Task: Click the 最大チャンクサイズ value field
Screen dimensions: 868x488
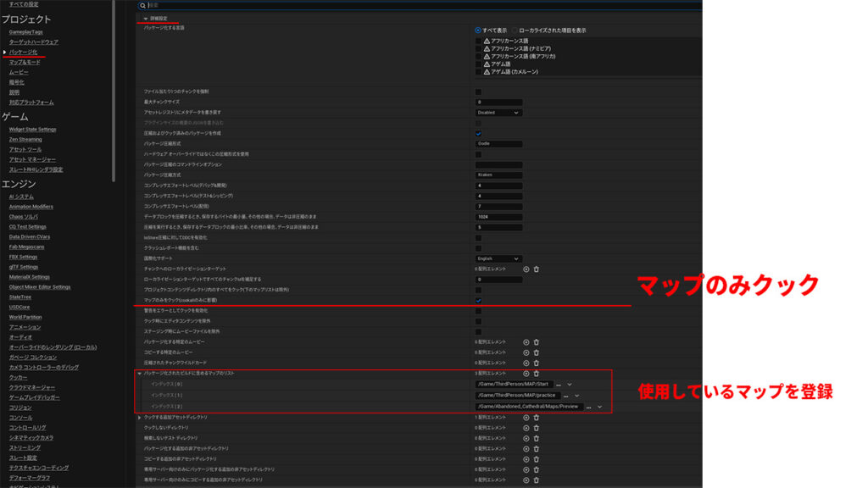Action: (x=498, y=102)
